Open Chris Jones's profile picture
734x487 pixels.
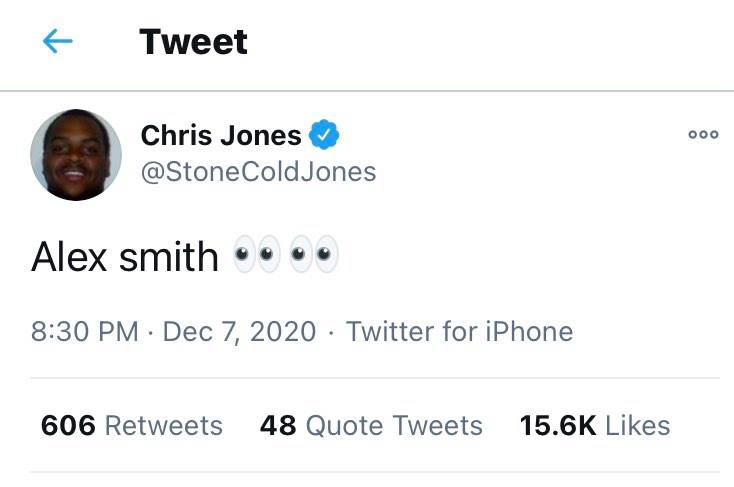pyautogui.click(x=76, y=154)
